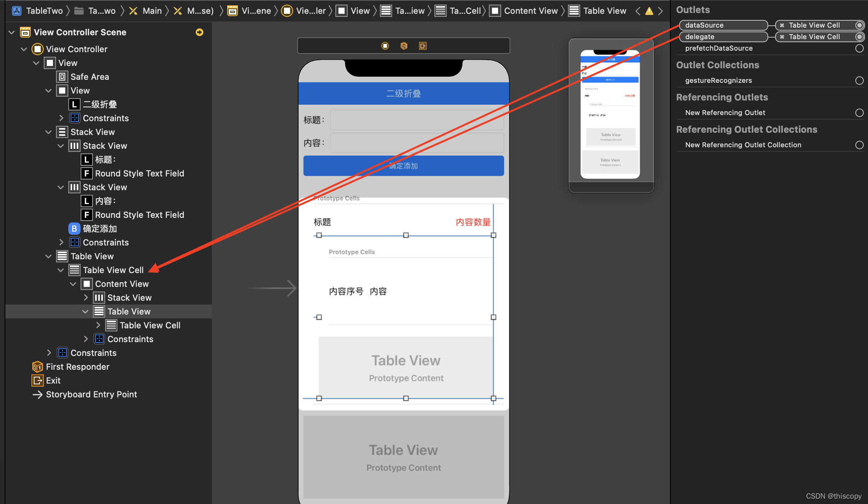Click the minimap preview thumbnail of the phone

tap(610, 114)
